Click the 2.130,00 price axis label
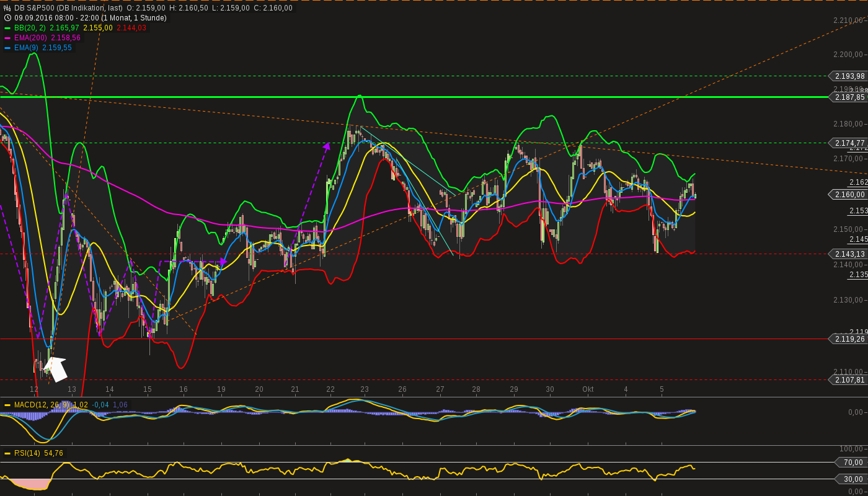This screenshot has width=868, height=496. [x=849, y=300]
